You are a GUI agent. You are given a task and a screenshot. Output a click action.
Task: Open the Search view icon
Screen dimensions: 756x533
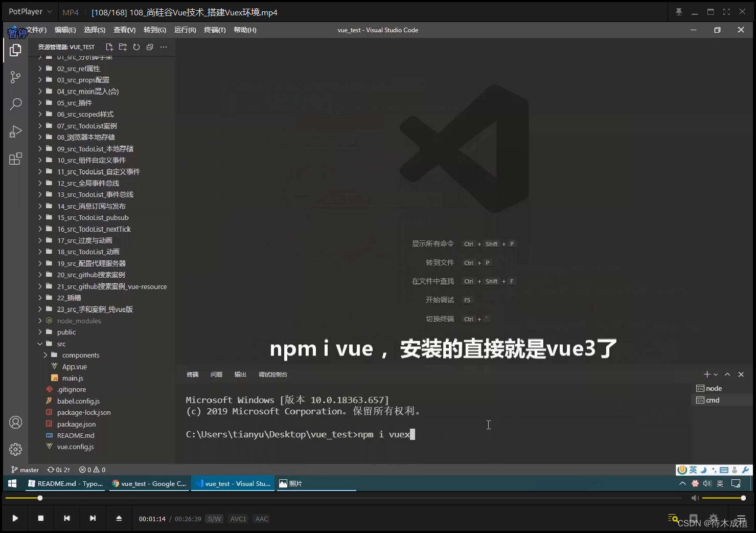[x=16, y=104]
